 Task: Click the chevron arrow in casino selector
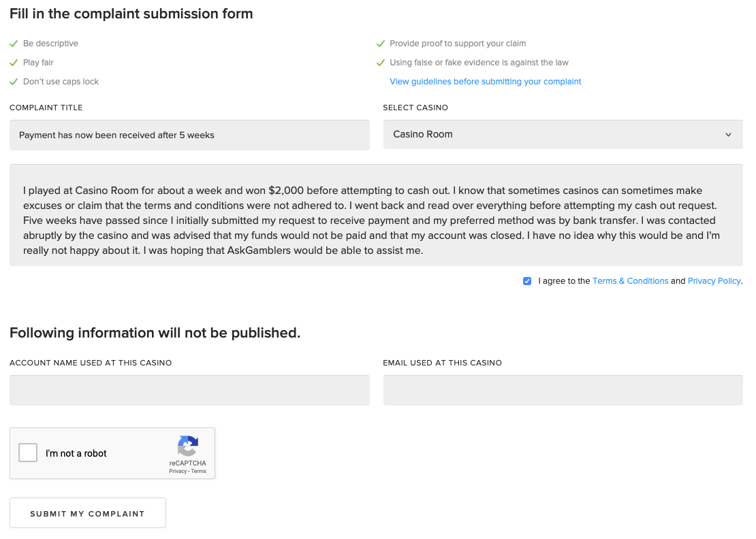[728, 134]
